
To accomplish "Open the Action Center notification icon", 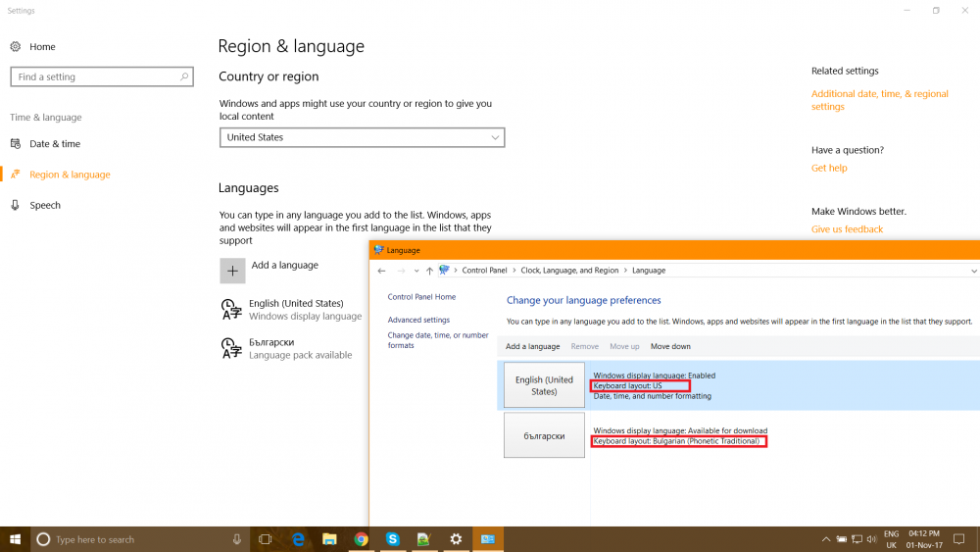I will click(x=958, y=539).
